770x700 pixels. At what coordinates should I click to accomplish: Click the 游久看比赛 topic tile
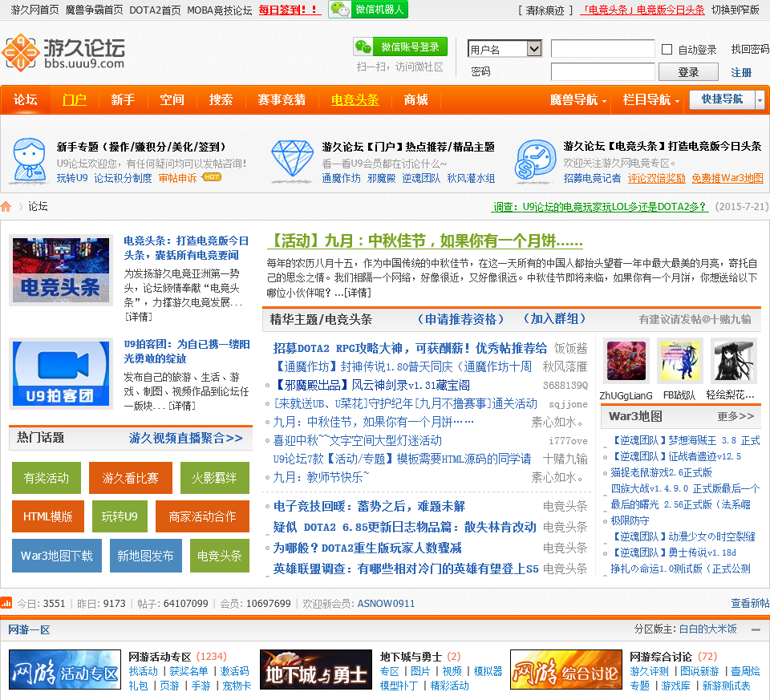131,478
